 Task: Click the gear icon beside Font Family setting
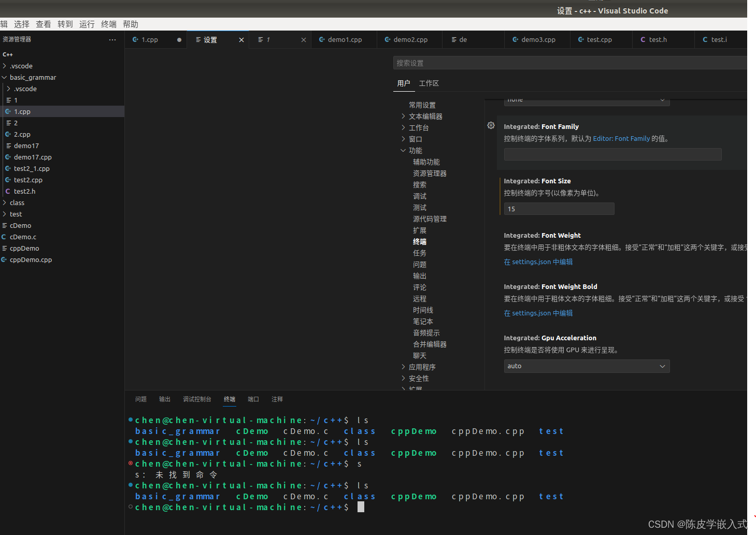click(491, 125)
